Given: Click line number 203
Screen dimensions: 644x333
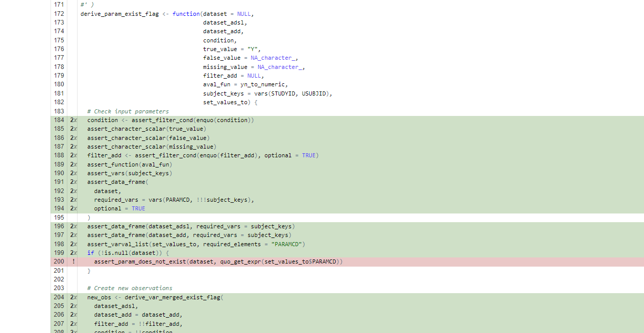Looking at the screenshot, I should click(59, 289).
